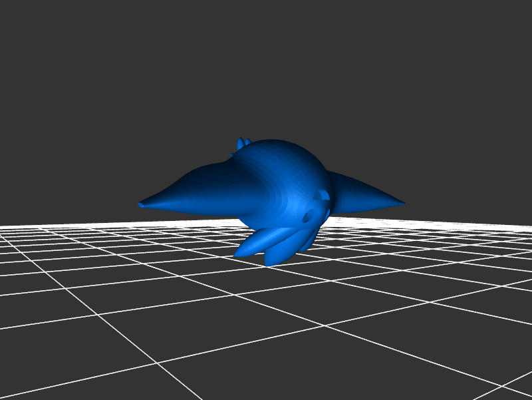Select the right pointed tip of the model
This screenshot has height=400, width=532.
400,203
